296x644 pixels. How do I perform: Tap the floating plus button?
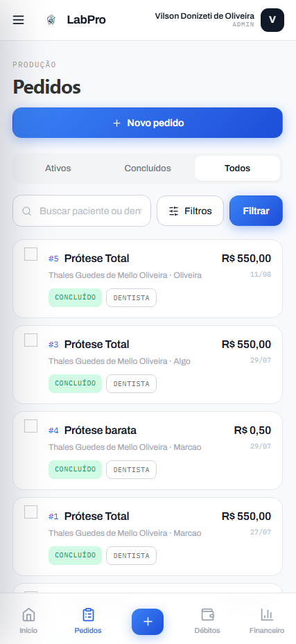(x=148, y=621)
